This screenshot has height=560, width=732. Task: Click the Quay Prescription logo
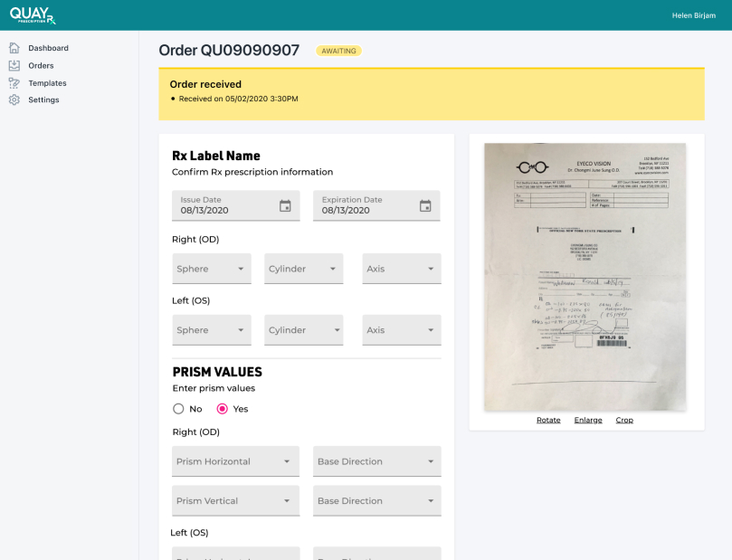point(34,14)
